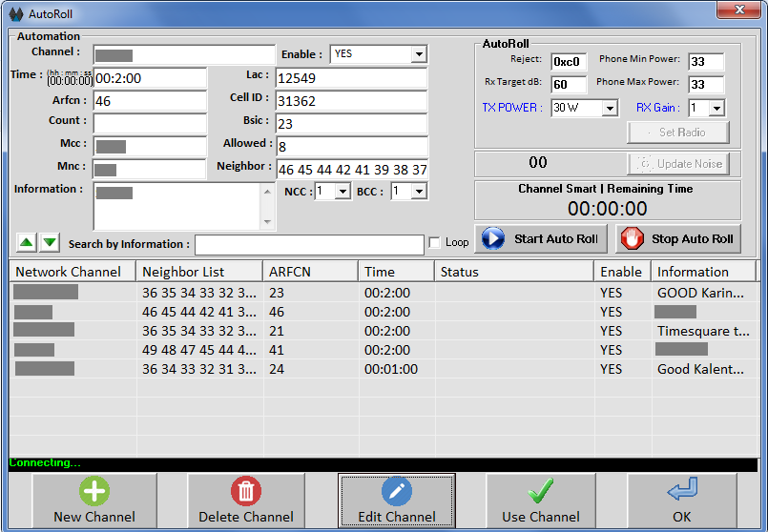The width and height of the screenshot is (768, 532).
Task: Click the green up arrow icon
Action: click(27, 242)
